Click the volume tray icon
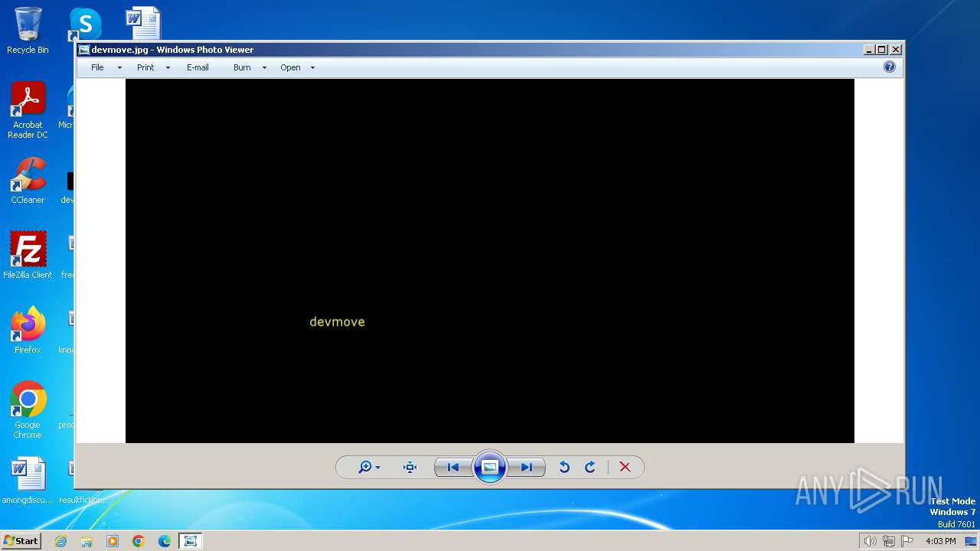Screen dimensions: 980x551 (x=870, y=541)
